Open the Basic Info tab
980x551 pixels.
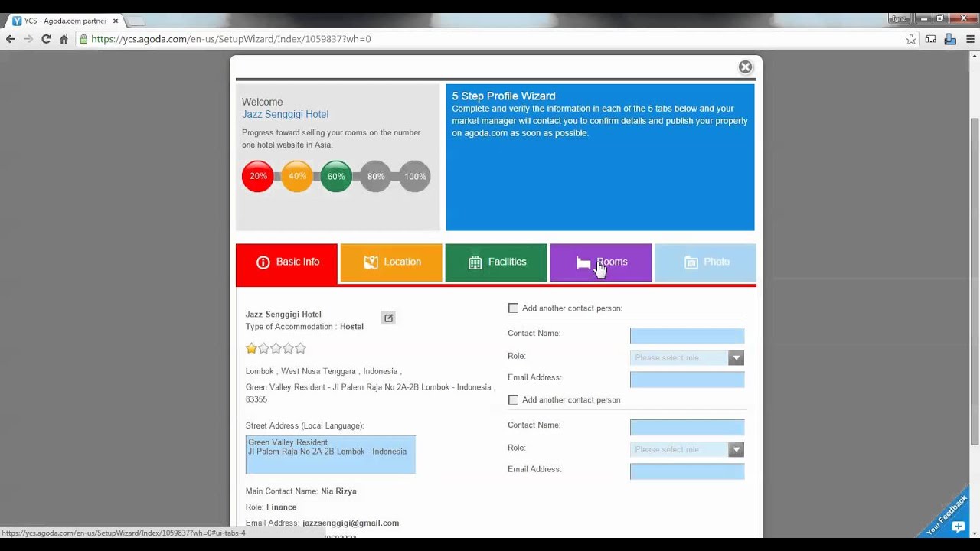[286, 262]
